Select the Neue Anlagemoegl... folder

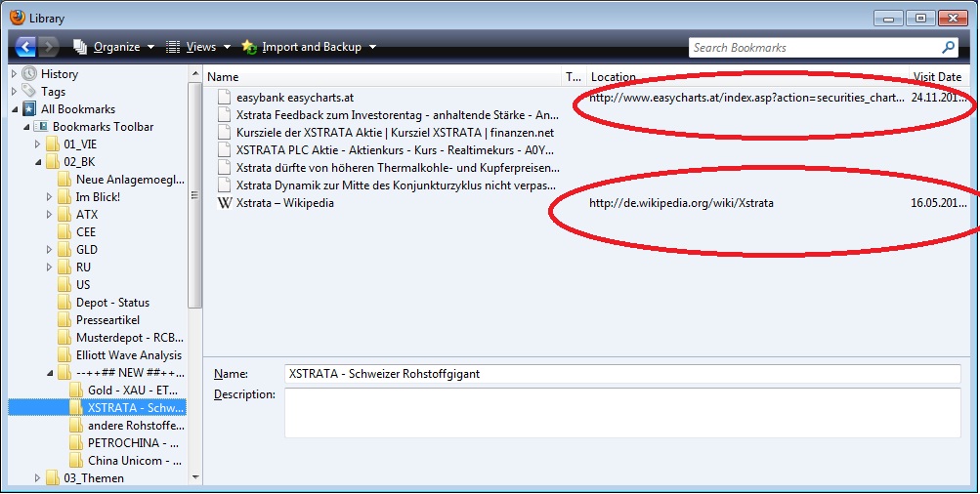pos(130,180)
